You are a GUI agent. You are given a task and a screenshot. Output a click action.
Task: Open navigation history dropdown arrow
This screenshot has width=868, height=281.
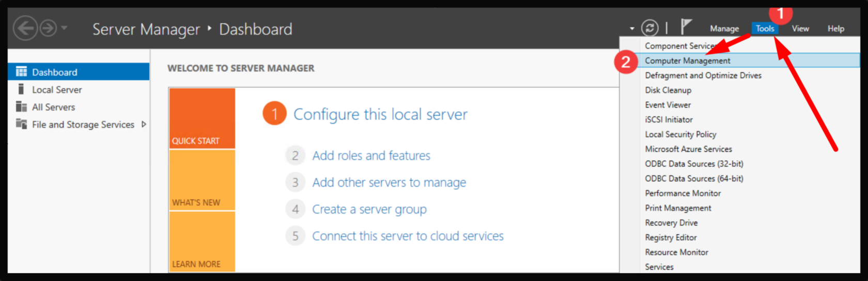pyautogui.click(x=64, y=28)
